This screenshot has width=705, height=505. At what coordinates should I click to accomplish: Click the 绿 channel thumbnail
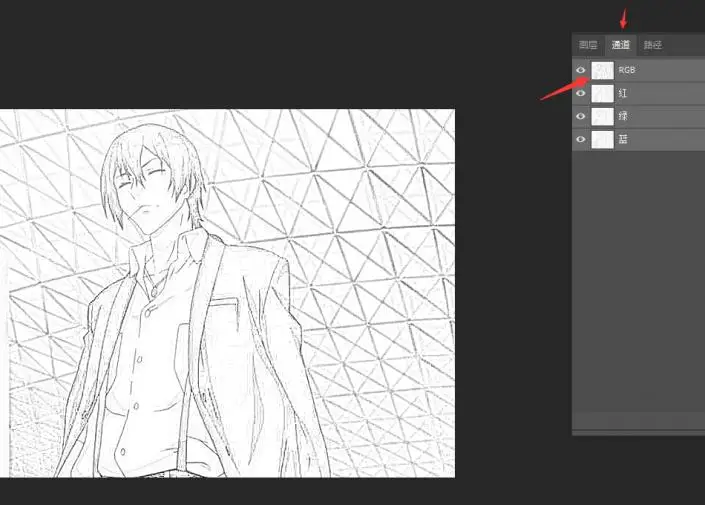point(602,116)
